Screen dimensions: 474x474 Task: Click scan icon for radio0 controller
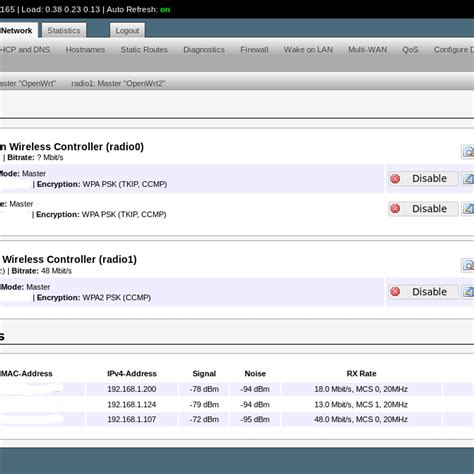(x=468, y=152)
